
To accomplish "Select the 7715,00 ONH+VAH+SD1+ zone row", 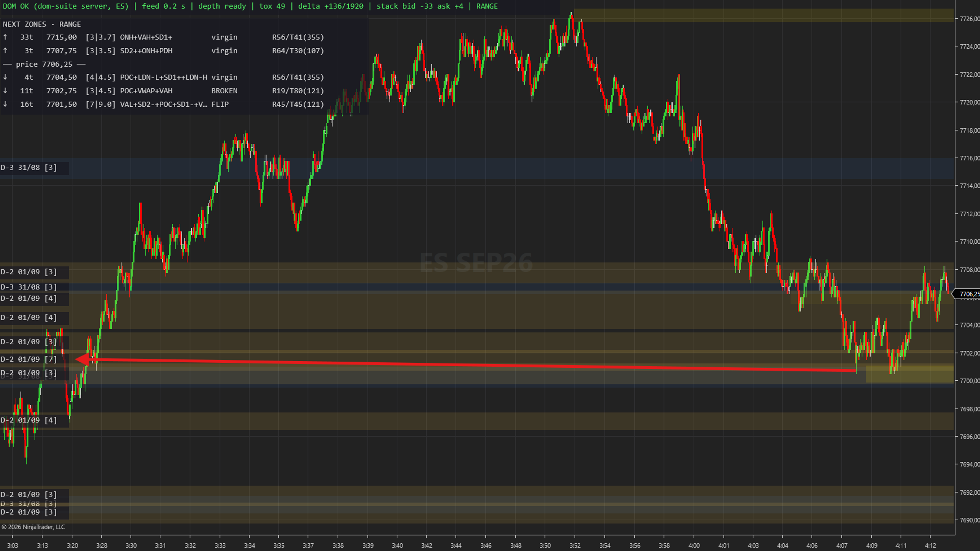I will tap(163, 37).
